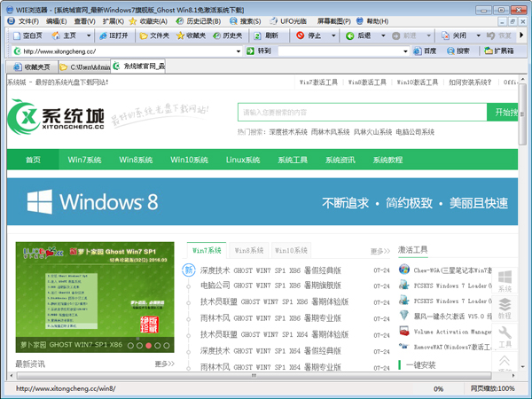Viewport: 532px width, 399px height.
Task: Click the 系统 floating sidebar icon
Action: click(x=505, y=280)
